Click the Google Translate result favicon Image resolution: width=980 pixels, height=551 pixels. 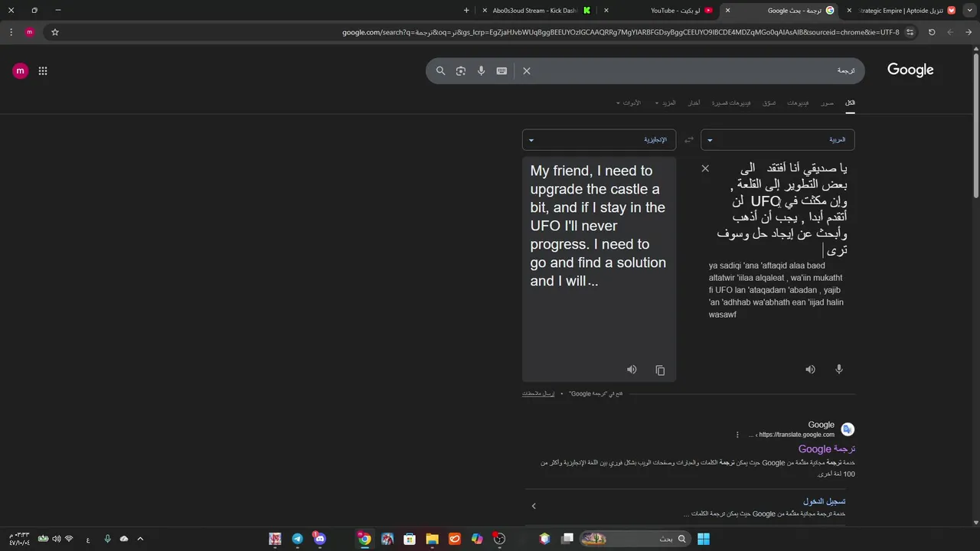point(848,429)
